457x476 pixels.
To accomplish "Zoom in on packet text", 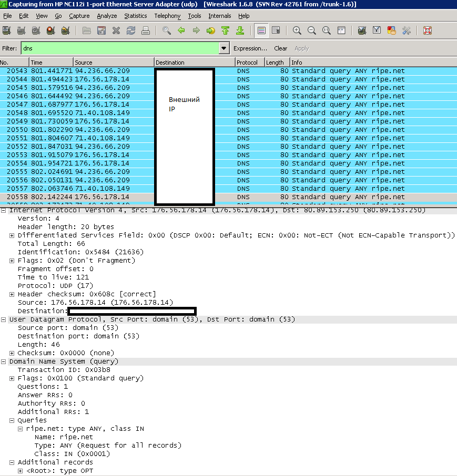I will 297,30.
